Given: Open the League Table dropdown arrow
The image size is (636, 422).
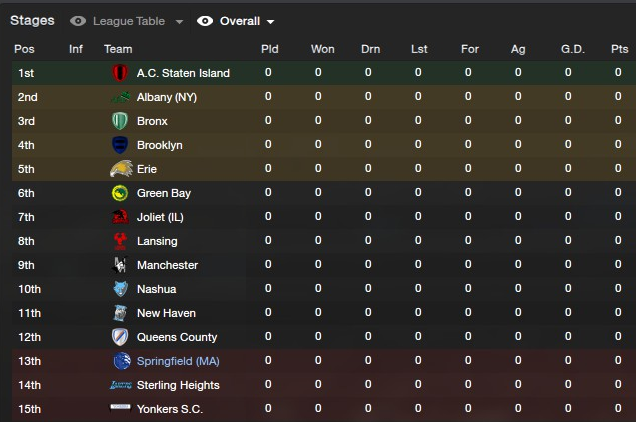Looking at the screenshot, I should tap(179, 22).
